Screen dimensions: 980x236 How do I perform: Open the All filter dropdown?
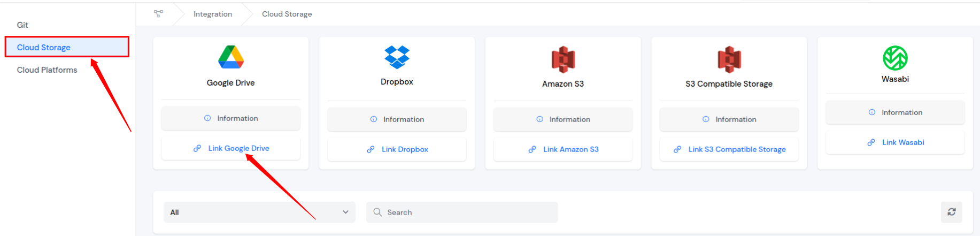pos(259,212)
